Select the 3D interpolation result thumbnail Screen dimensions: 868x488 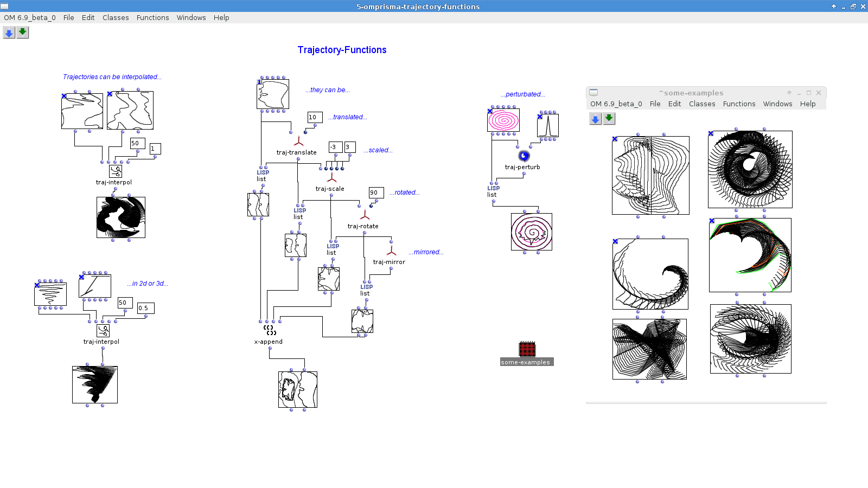tap(95, 384)
